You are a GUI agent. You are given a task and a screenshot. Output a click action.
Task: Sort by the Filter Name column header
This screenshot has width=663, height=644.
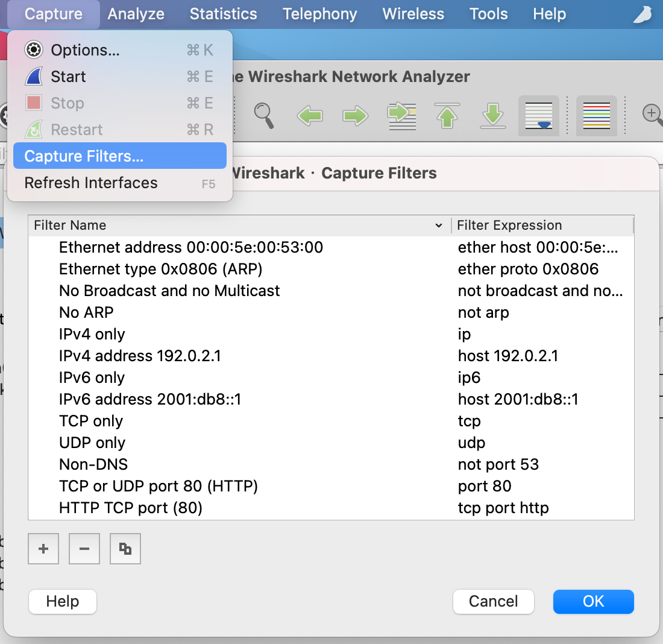240,225
